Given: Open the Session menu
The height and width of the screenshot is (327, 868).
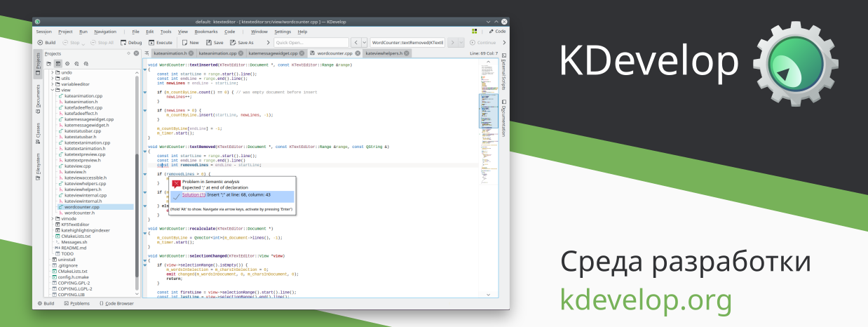Looking at the screenshot, I should [x=43, y=32].
